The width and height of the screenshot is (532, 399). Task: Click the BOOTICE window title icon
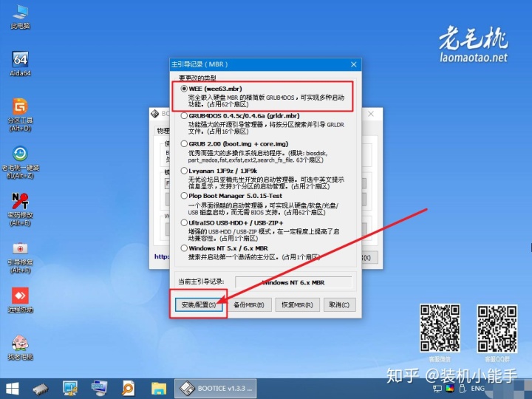click(x=155, y=114)
